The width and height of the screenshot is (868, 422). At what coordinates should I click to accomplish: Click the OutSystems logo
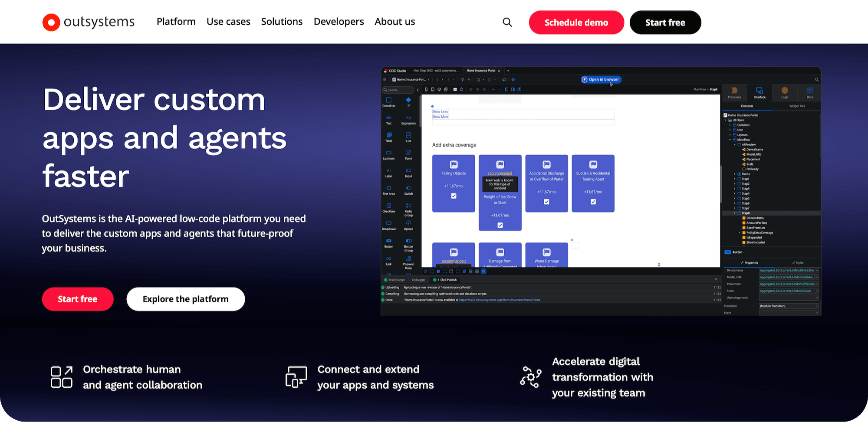(89, 22)
